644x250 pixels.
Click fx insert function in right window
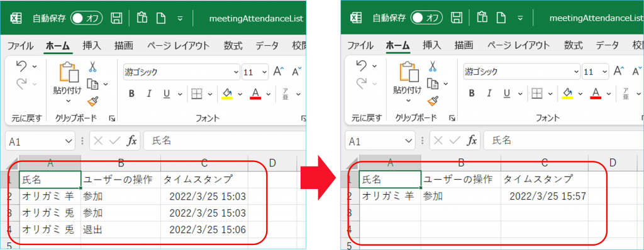(x=472, y=141)
